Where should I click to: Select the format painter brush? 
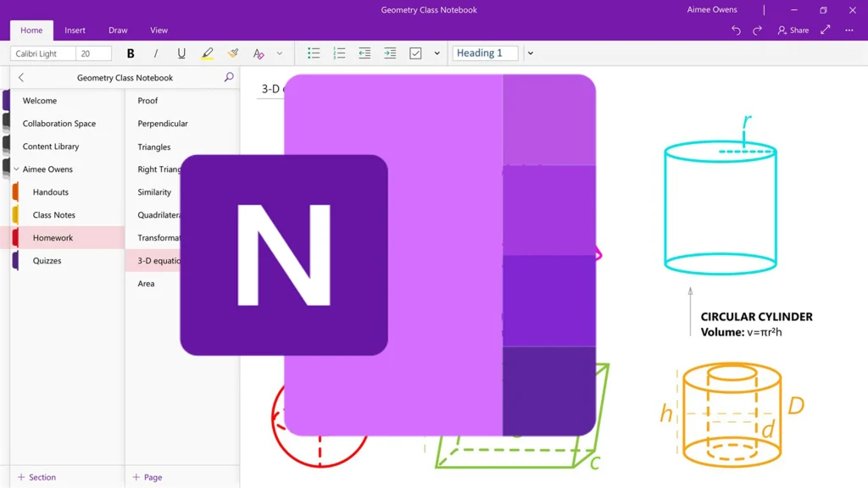[233, 53]
